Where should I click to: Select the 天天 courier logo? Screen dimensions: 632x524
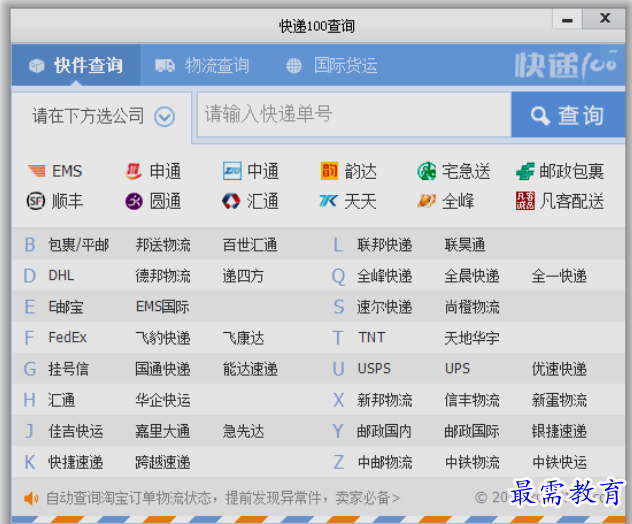point(328,200)
